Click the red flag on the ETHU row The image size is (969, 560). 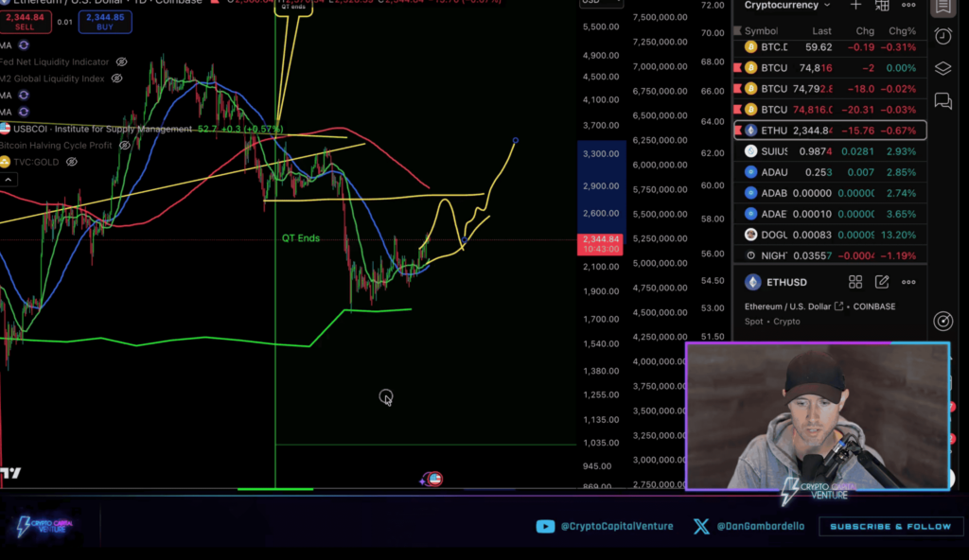[x=737, y=131]
